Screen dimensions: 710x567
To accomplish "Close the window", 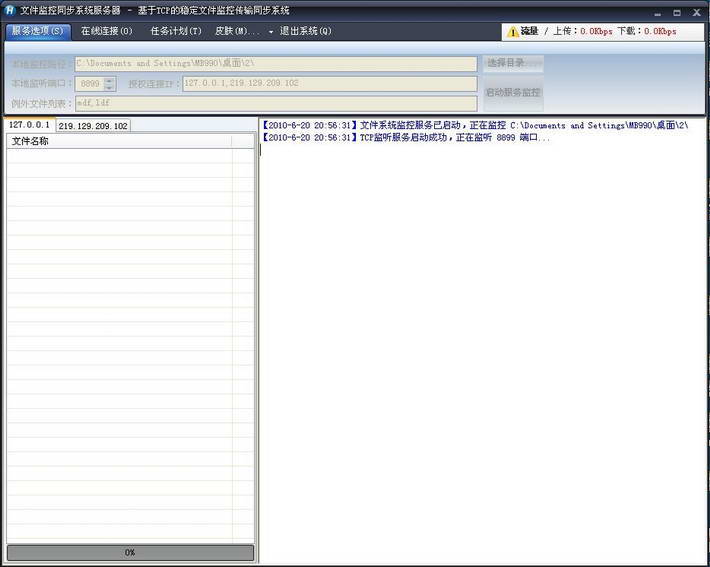I will [x=697, y=13].
